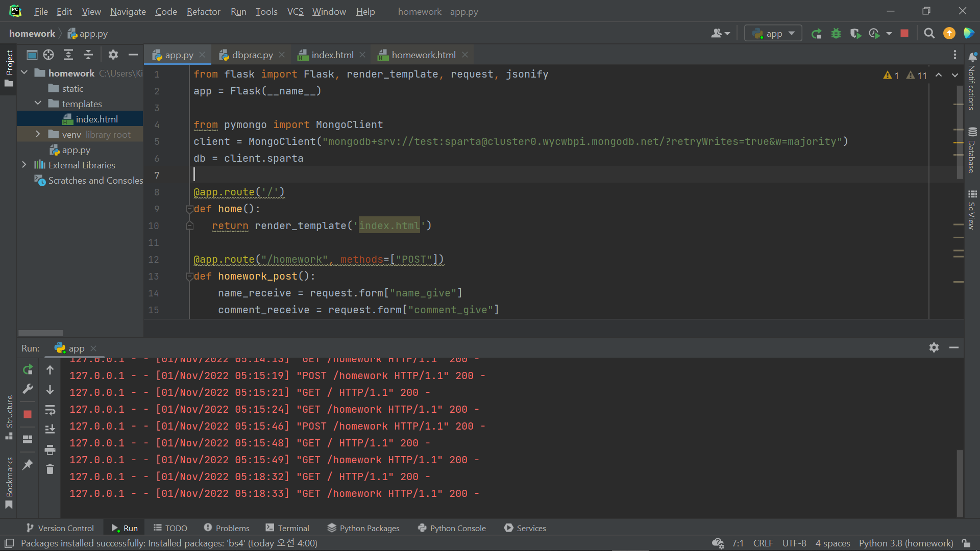Select app.py in the Project tree
This screenshot has height=551, width=980.
[x=76, y=150]
